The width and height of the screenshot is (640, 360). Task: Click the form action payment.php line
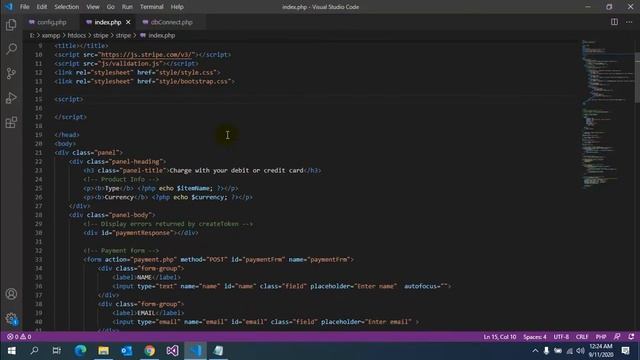point(218,260)
